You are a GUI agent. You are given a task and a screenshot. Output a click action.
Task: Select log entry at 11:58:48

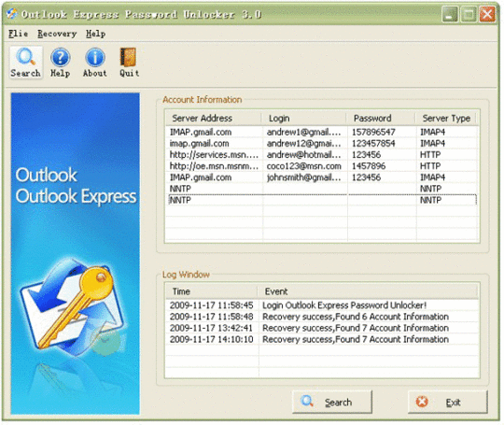(321, 317)
